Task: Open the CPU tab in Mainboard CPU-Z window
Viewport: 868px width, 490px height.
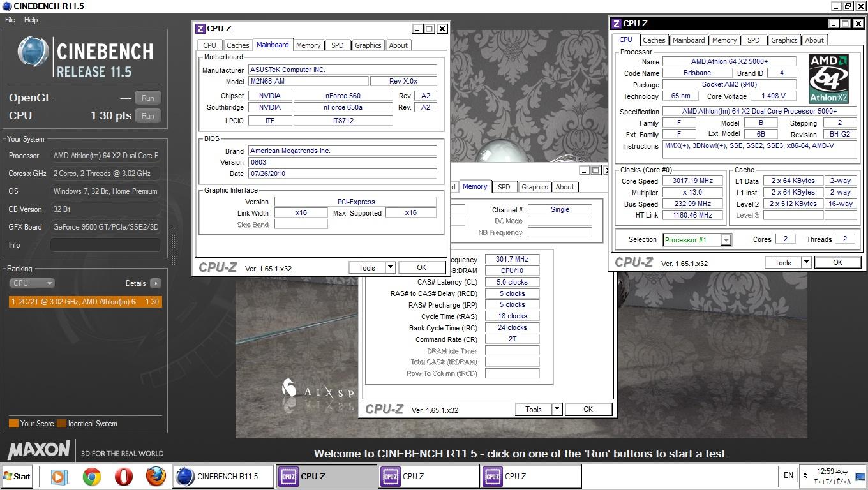Action: click(x=209, y=45)
